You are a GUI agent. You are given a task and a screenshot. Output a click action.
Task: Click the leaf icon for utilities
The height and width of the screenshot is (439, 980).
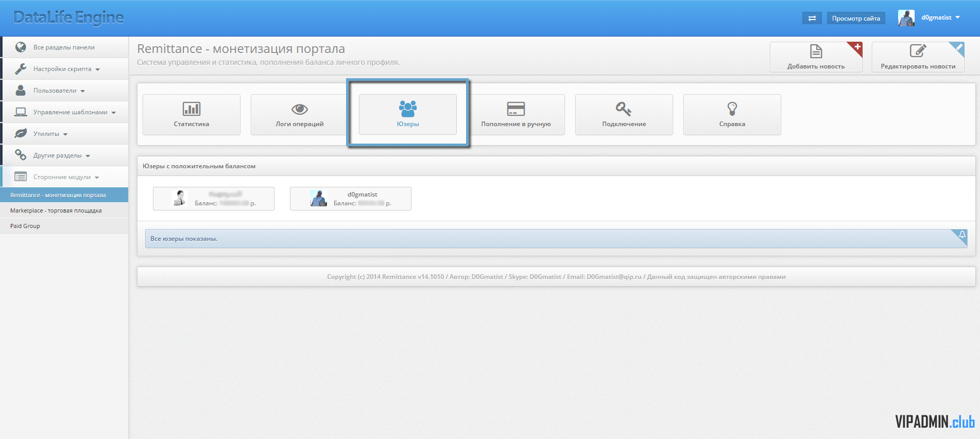(x=21, y=133)
